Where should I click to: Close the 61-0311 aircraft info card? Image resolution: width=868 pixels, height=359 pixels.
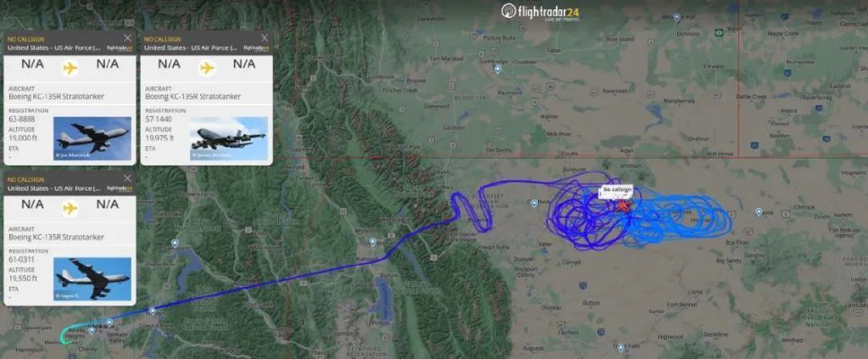pos(128,178)
